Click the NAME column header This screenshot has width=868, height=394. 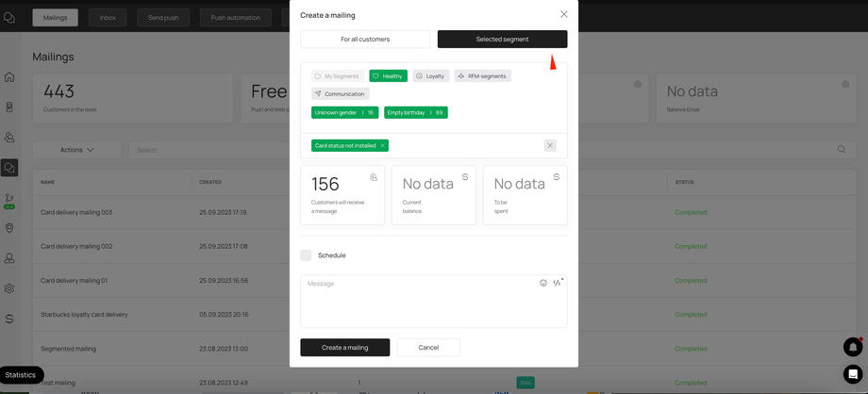(47, 182)
